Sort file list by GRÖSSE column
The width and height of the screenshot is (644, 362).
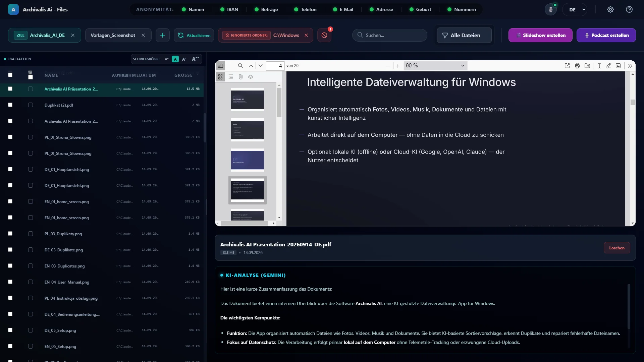tap(183, 75)
